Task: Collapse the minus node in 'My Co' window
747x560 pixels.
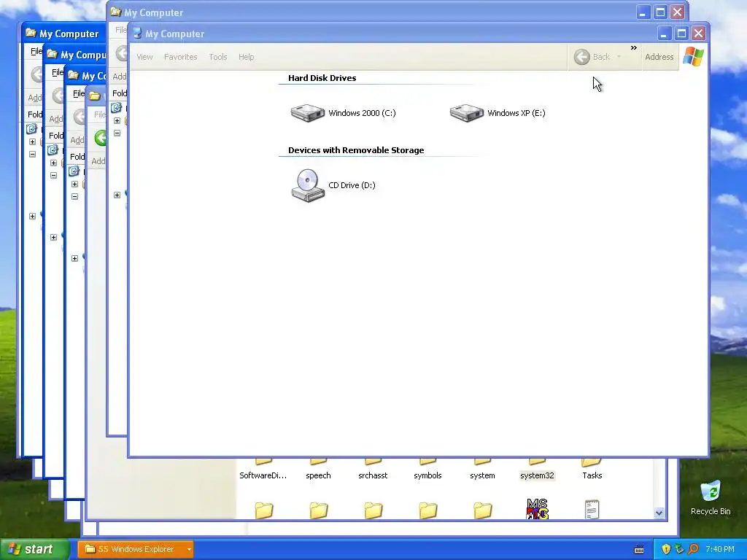Action: click(x=75, y=196)
